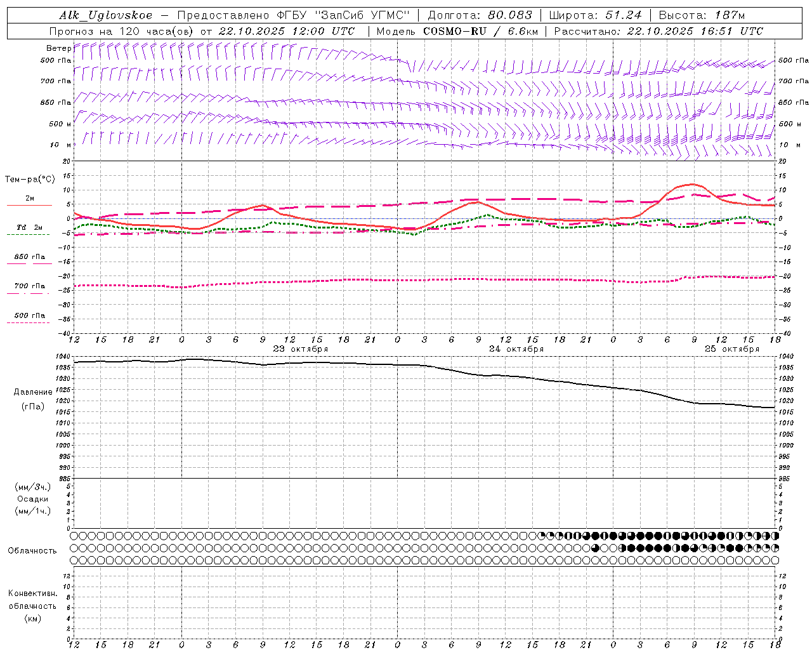Click the Широта 51.24 header field
Screen dimensions: 812x650
pos(595,15)
